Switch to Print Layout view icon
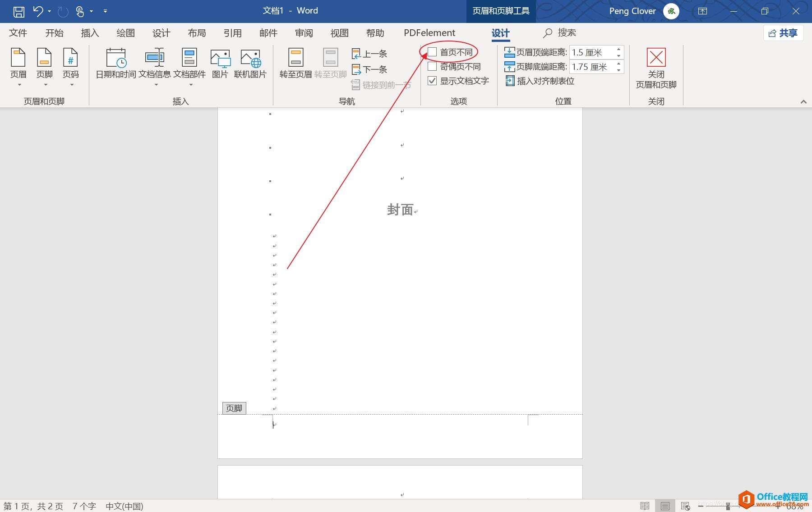 pyautogui.click(x=665, y=506)
